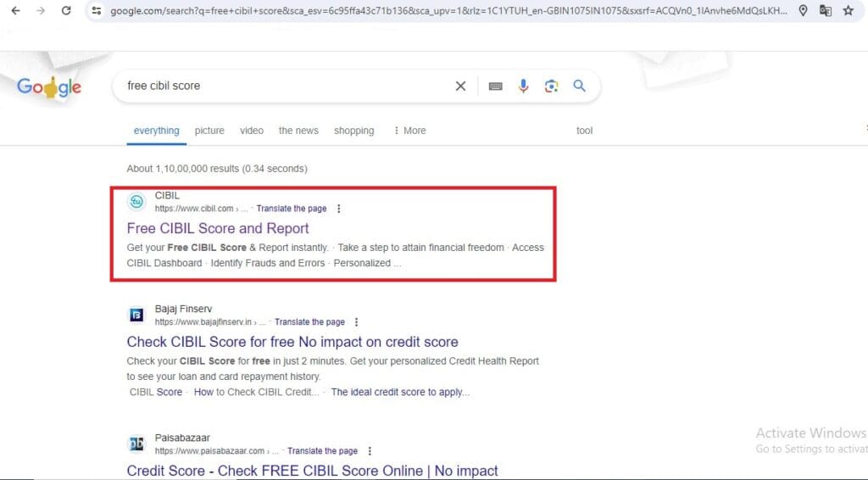Translate the CIBIL result page

tap(292, 209)
